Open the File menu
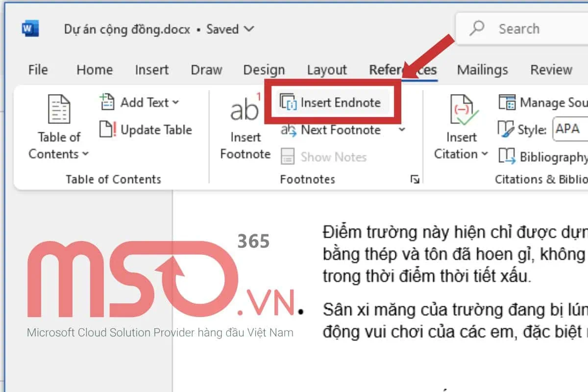This screenshot has height=392, width=588. 38,70
